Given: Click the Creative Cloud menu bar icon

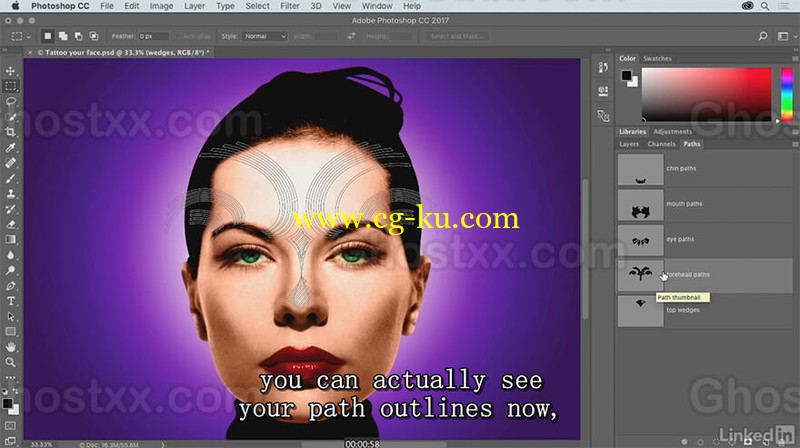Looking at the screenshot, I should (747, 6).
